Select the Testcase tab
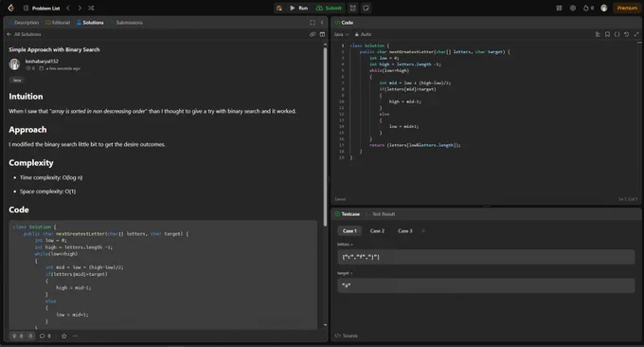The height and width of the screenshot is (347, 644). pyautogui.click(x=347, y=213)
